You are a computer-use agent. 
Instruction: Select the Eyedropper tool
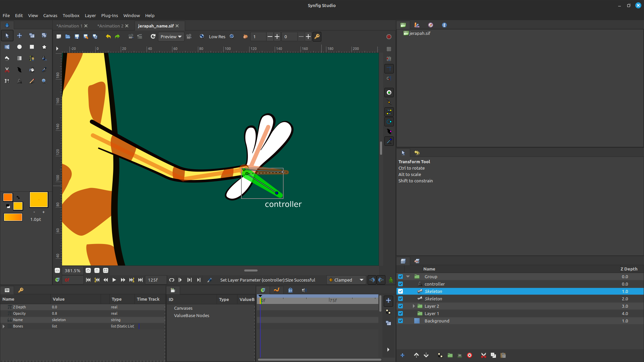[x=44, y=70]
